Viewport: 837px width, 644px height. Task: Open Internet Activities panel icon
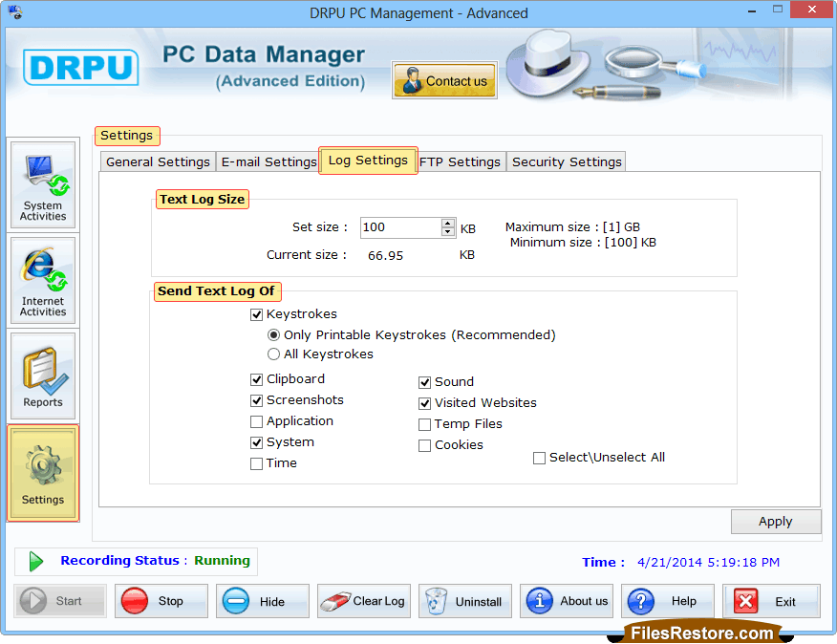click(43, 268)
